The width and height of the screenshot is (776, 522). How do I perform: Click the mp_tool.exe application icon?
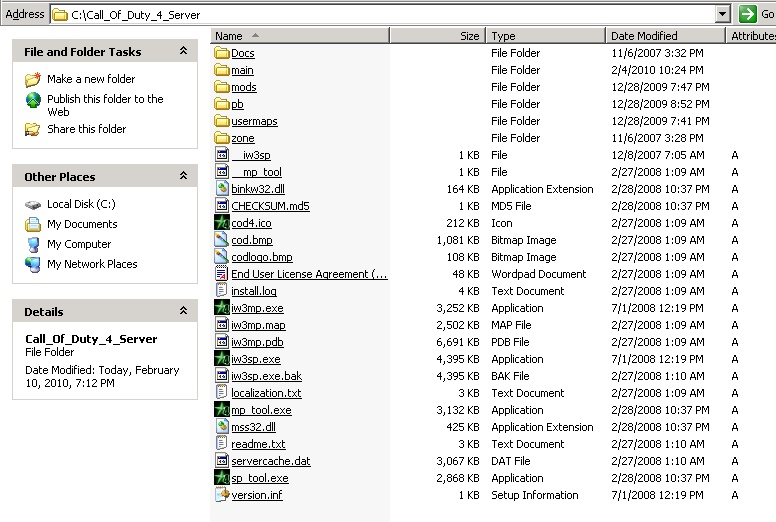pyautogui.click(x=222, y=410)
